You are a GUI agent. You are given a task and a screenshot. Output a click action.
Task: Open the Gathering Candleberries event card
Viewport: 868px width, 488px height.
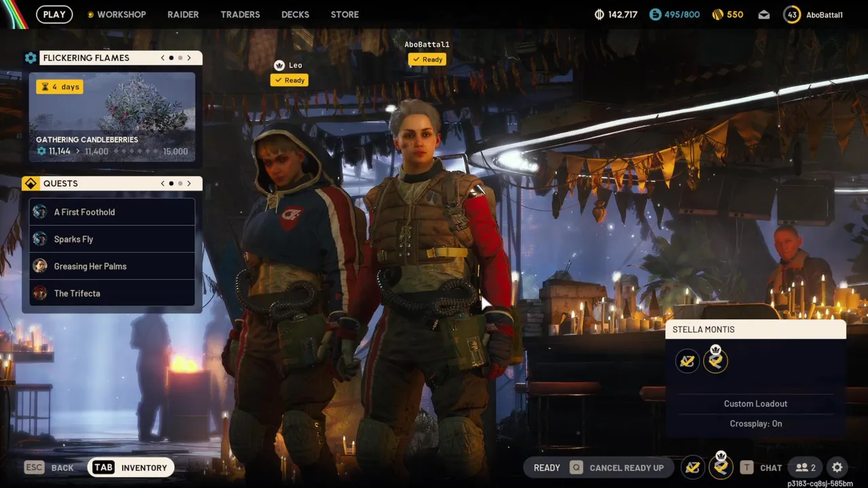point(112,117)
